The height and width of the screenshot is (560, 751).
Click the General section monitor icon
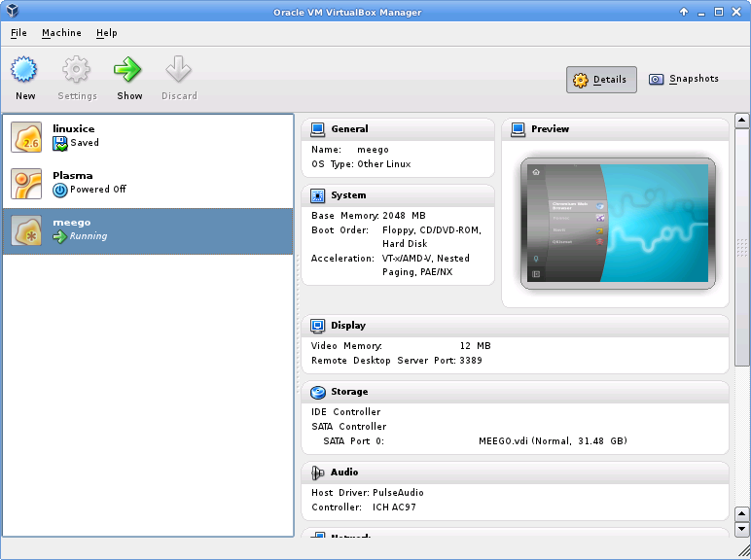(317, 129)
